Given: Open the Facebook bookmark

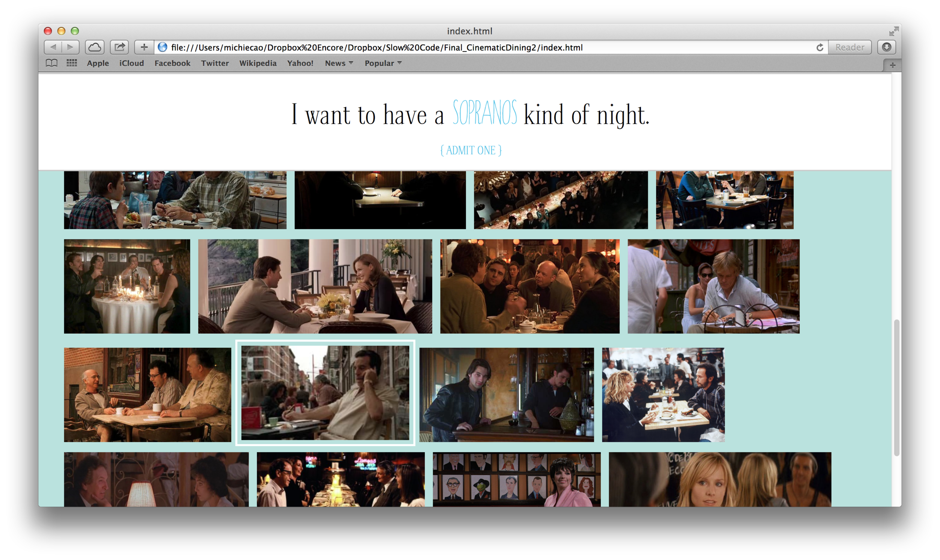Looking at the screenshot, I should [172, 64].
